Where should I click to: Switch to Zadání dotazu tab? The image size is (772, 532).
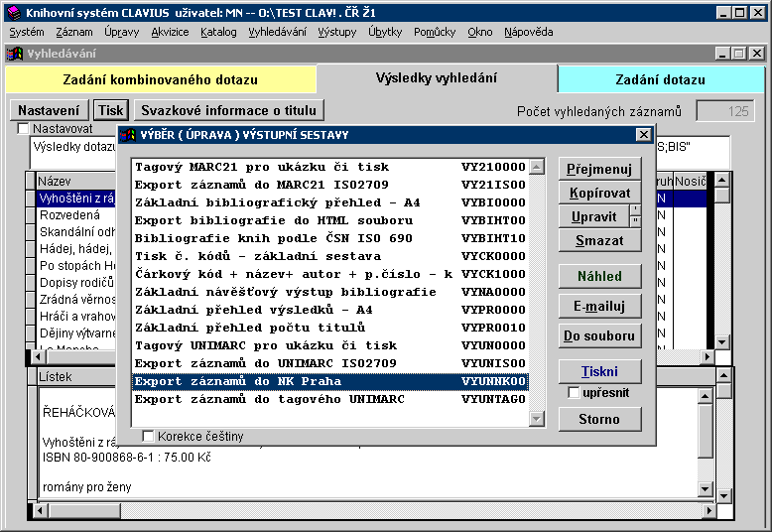(x=660, y=79)
